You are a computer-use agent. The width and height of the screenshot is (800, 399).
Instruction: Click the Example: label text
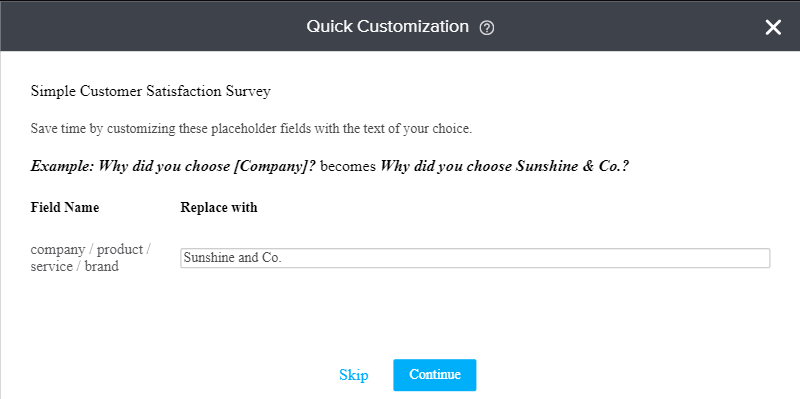pos(62,166)
